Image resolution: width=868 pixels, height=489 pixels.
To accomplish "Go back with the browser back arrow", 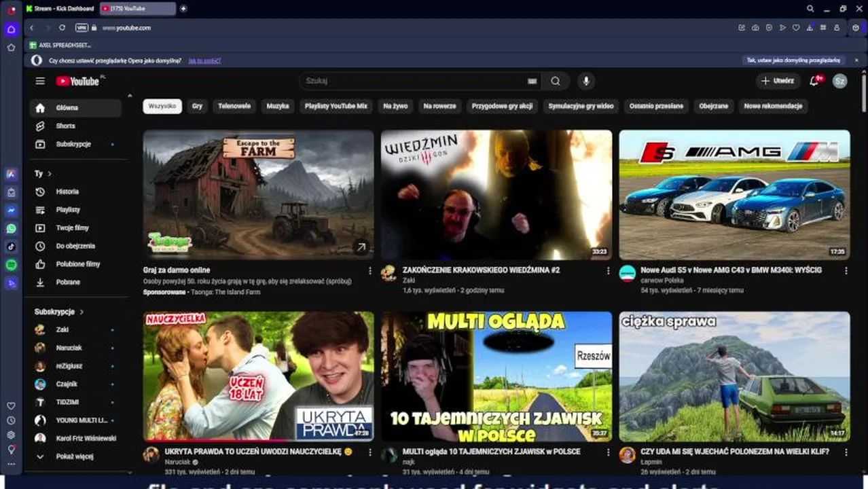I will pos(31,28).
